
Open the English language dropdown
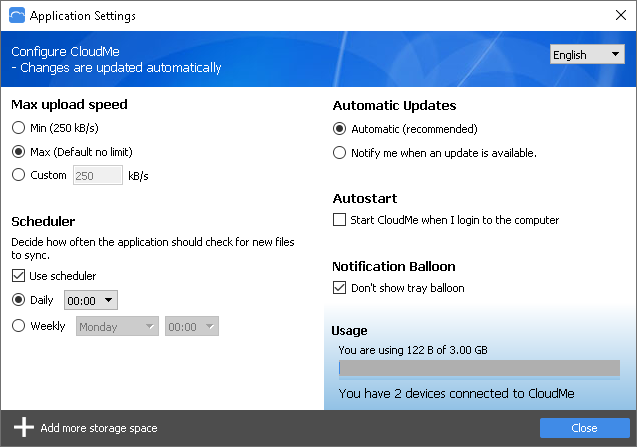tap(587, 54)
